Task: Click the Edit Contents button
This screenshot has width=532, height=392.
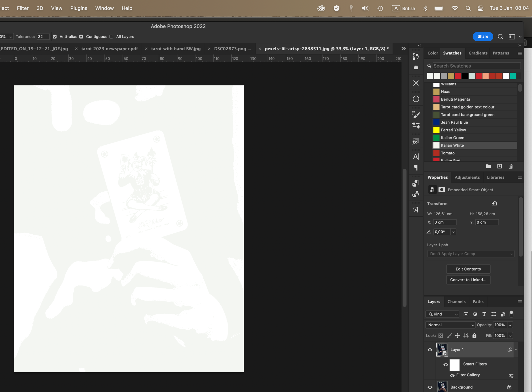Action: 468,269
